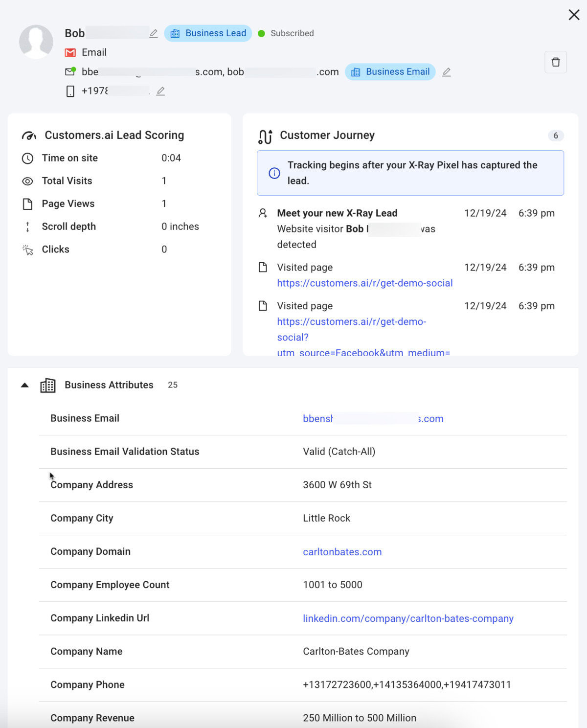This screenshot has width=587, height=728.
Task: Click the Customer Journey route icon
Action: click(x=265, y=136)
